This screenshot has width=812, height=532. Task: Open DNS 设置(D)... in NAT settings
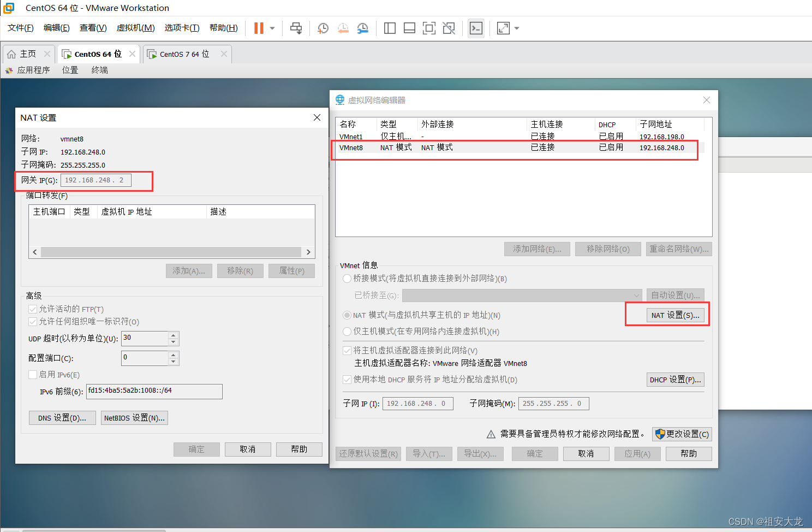pyautogui.click(x=62, y=418)
